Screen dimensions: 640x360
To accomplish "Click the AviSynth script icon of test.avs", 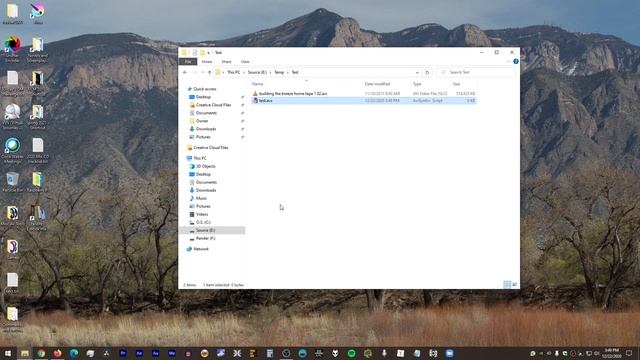I will tap(255, 100).
